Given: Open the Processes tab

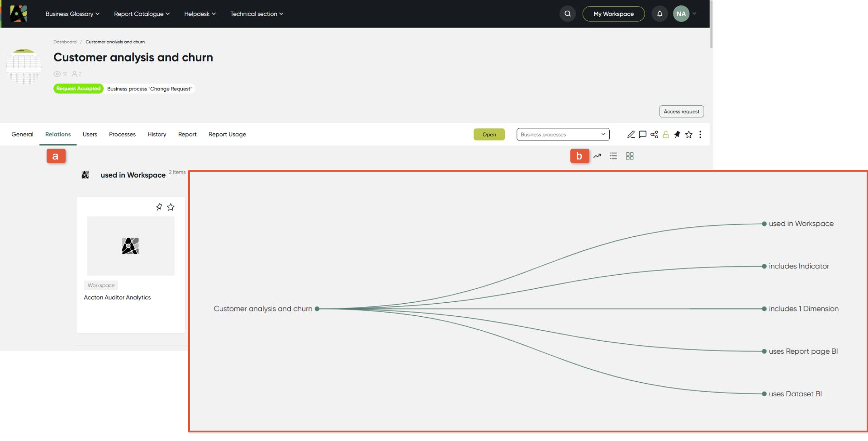Looking at the screenshot, I should click(x=122, y=134).
